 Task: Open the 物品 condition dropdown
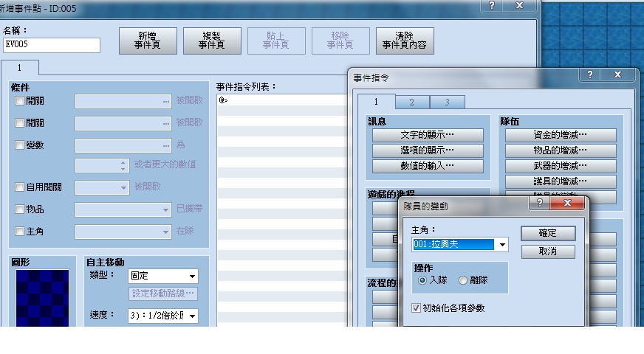point(123,209)
